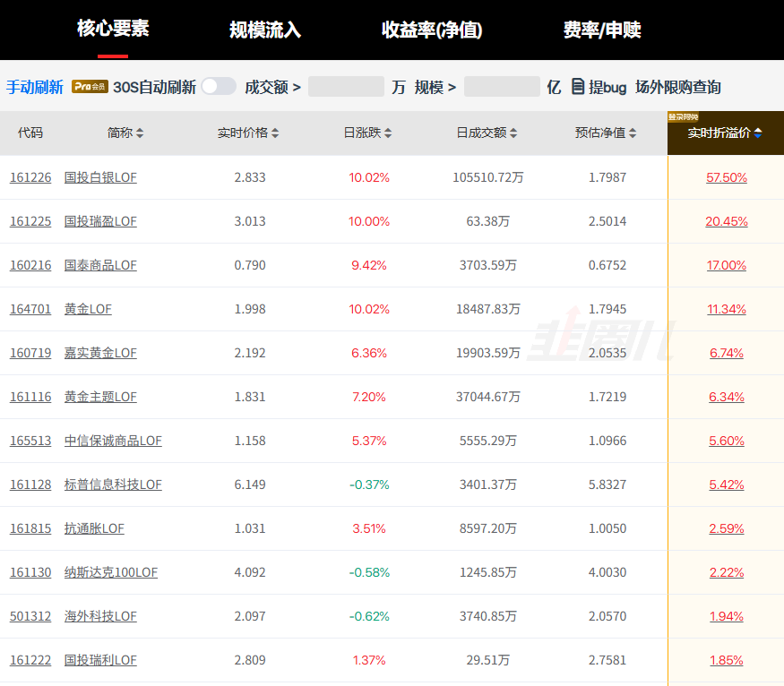Open fund code 161130
784x686 pixels.
pos(30,573)
